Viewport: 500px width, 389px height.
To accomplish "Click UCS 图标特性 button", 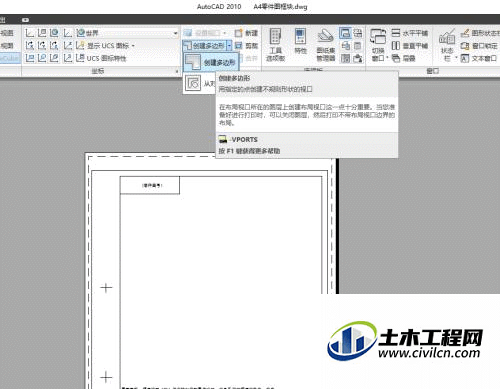I will click(x=101, y=58).
